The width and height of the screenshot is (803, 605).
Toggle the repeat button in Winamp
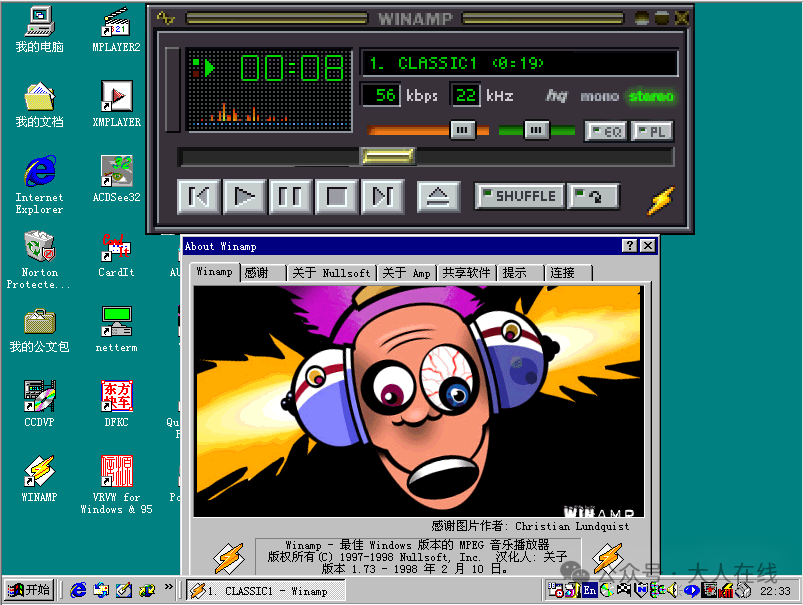[x=594, y=196]
